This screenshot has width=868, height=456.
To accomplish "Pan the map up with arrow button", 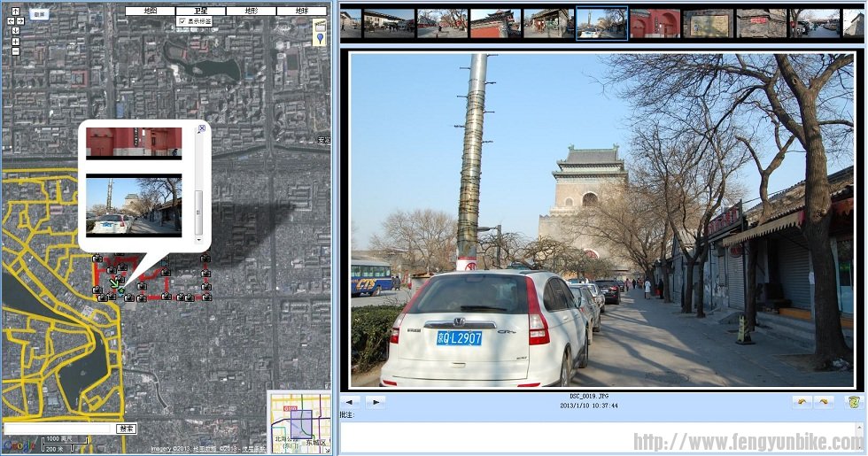I will [x=15, y=12].
